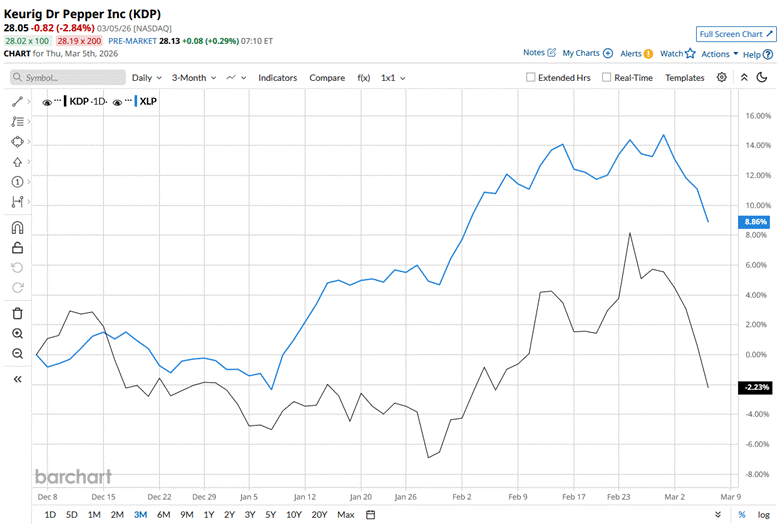Click the Alerts exclamation icon

tap(648, 54)
